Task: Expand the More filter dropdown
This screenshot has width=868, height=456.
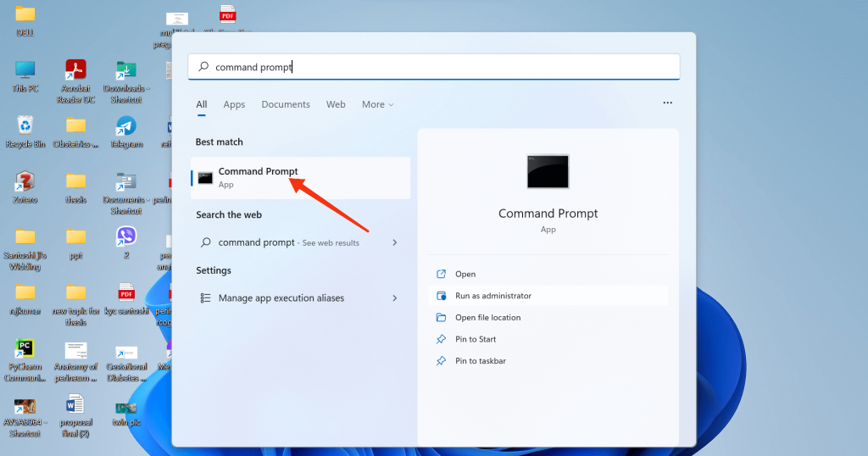Action: pos(377,104)
